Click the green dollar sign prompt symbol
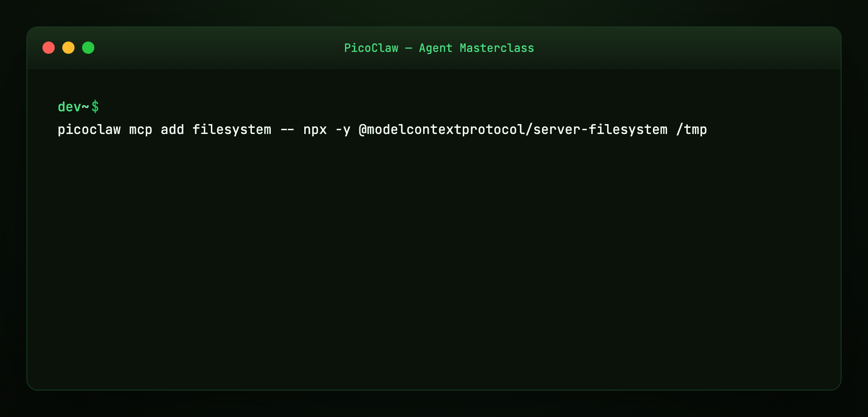 tap(95, 107)
